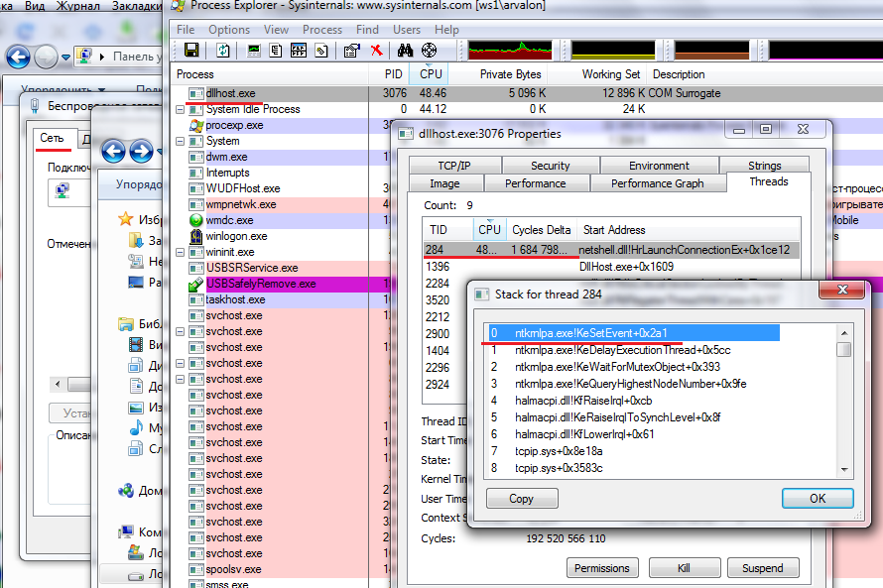
Task: Open the navigation history dropdown in Control Panel window
Action: coord(66,57)
